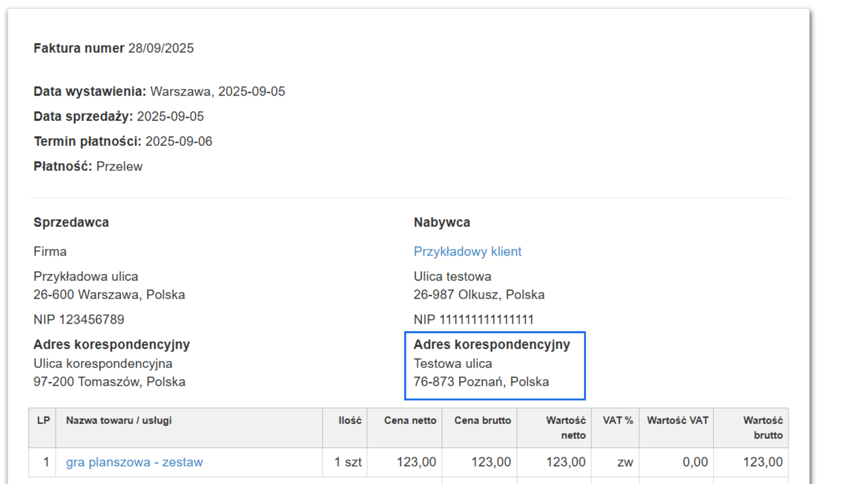Click the Data sprzedaży date line
Viewport: 868px width, 488px height.
pos(118,116)
